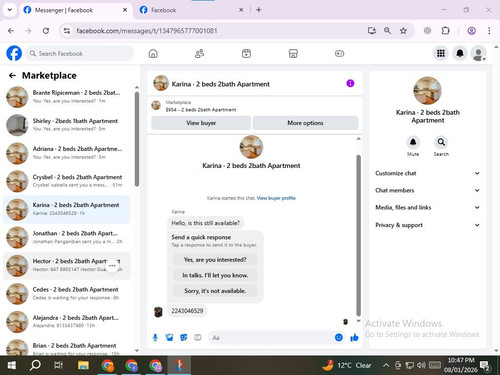Screen dimensions: 500x375
Task: Send quick reply In talks. I'll let you know.
Action: coord(215,275)
